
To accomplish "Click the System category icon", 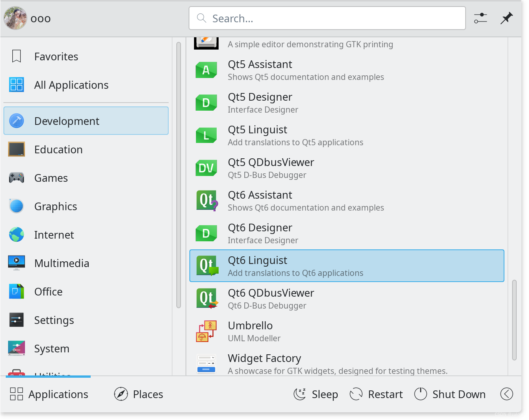I will coord(17,348).
